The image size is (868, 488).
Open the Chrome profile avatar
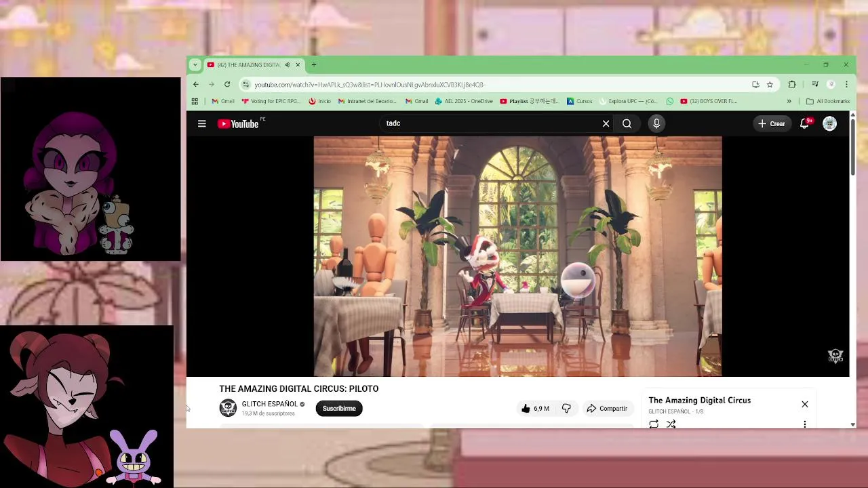click(831, 85)
